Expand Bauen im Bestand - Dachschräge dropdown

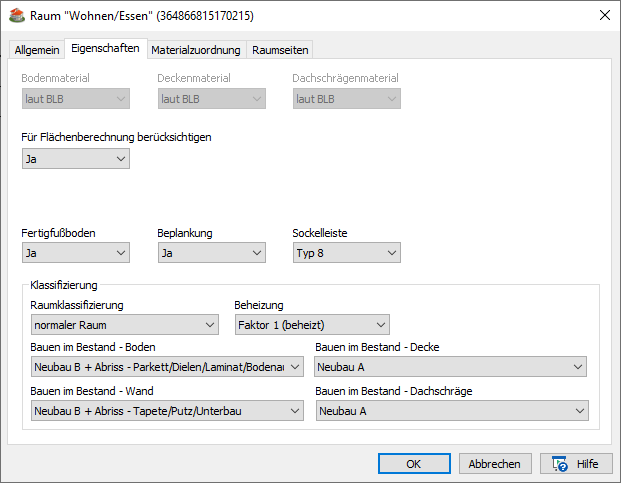[451, 410]
